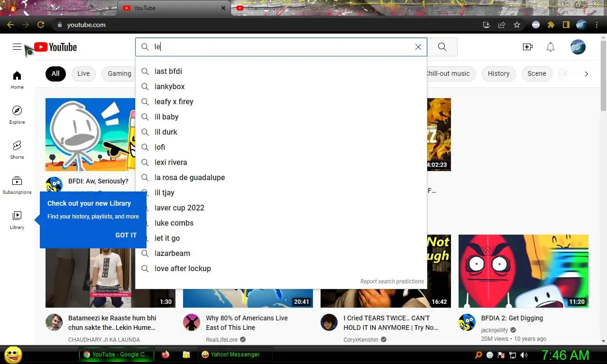Open the browser extensions puzzle icon
Viewport: 607px width, 364px height.
pyautogui.click(x=551, y=25)
